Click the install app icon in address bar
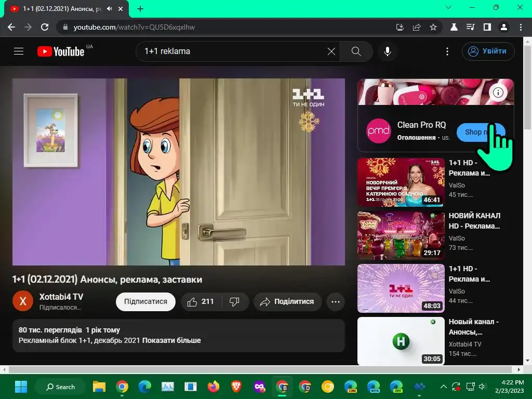Image resolution: width=532 pixels, height=399 pixels. [x=400, y=27]
